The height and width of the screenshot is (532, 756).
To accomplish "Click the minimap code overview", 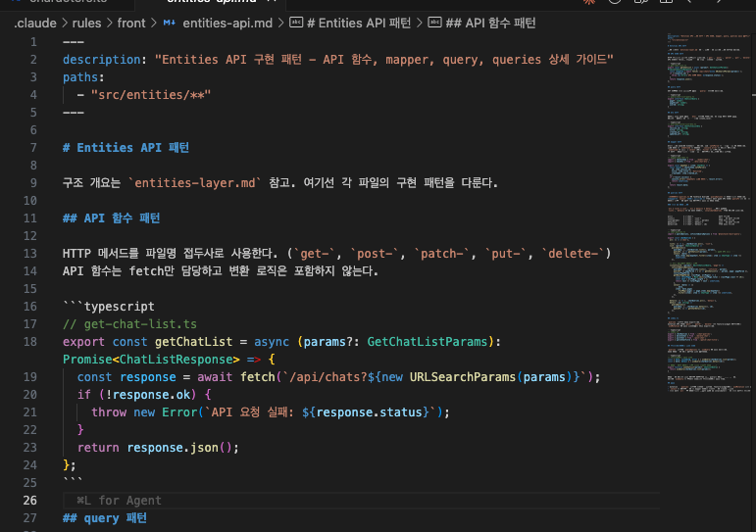I will point(708,212).
